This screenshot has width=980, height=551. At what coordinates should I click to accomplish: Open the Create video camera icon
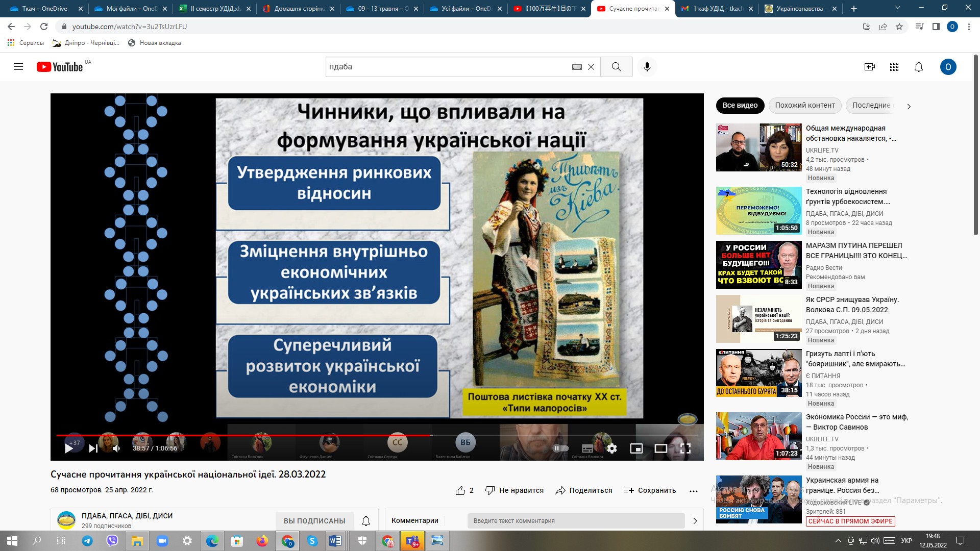point(870,67)
